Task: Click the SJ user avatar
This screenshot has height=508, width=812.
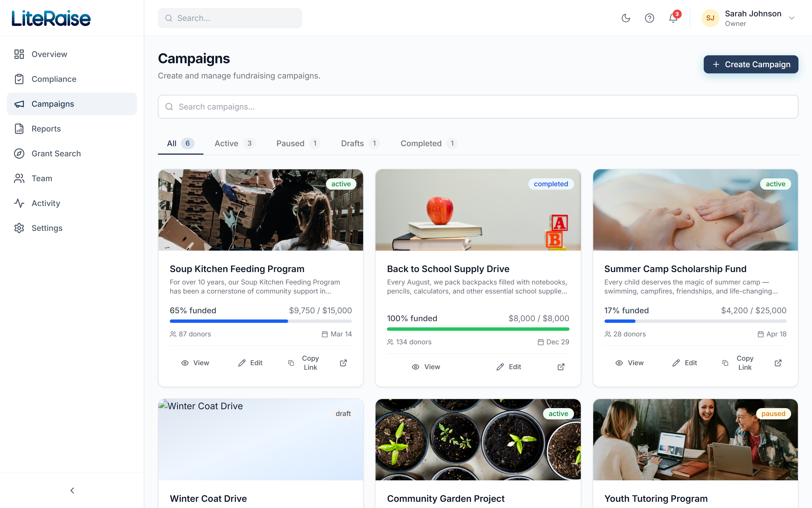Action: (x=710, y=18)
